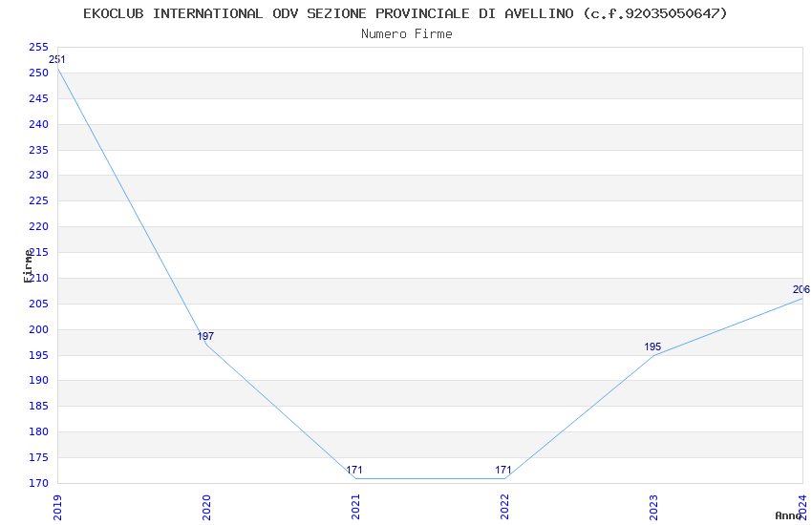Click the y-axis value 235
Screen dimensions: 812x525
[x=38, y=151]
